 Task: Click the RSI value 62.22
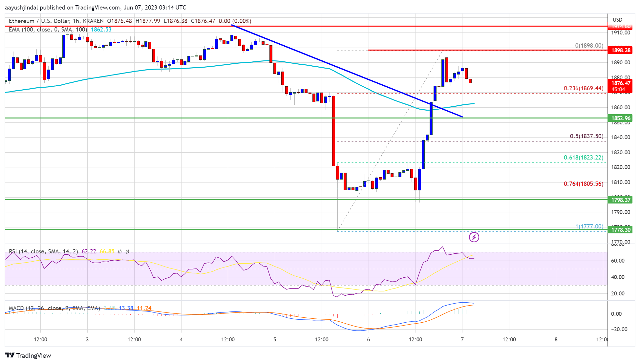coord(89,251)
